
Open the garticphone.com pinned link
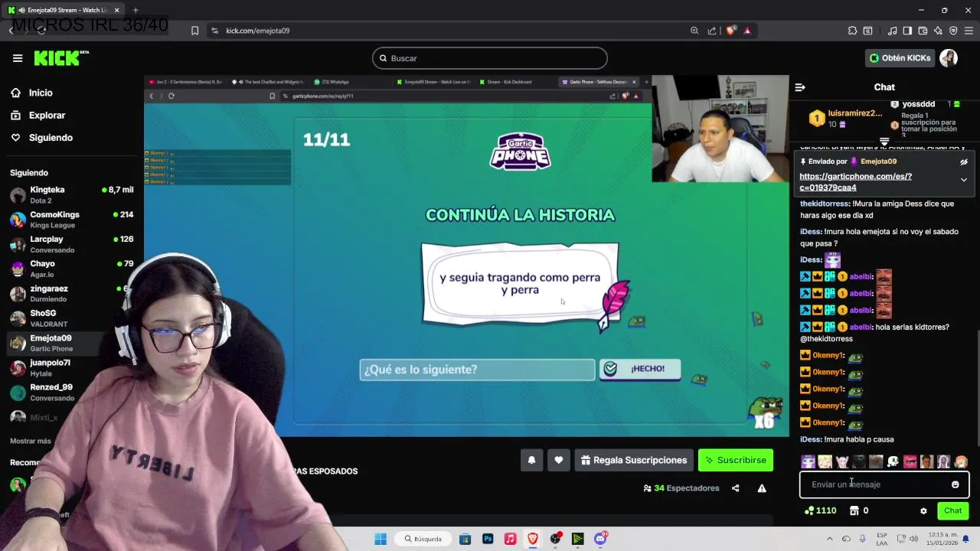click(855, 182)
